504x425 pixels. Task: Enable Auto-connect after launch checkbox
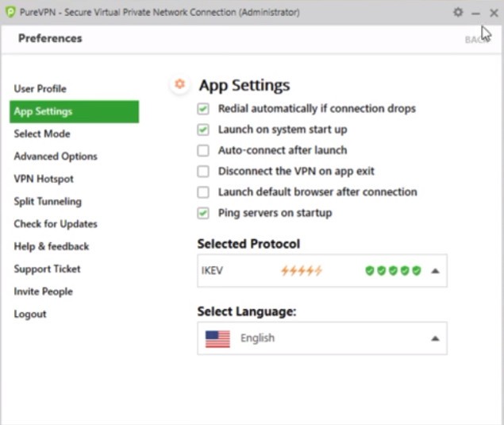pyautogui.click(x=204, y=150)
